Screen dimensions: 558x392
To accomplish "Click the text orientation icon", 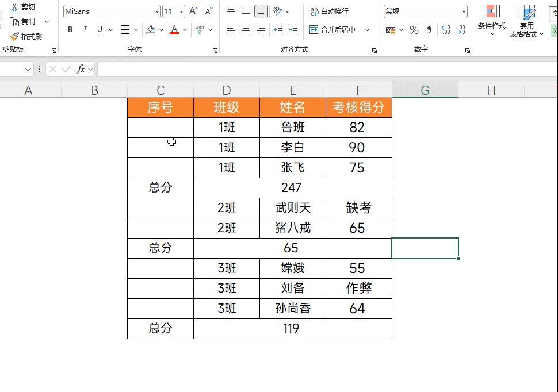I will pyautogui.click(x=278, y=11).
